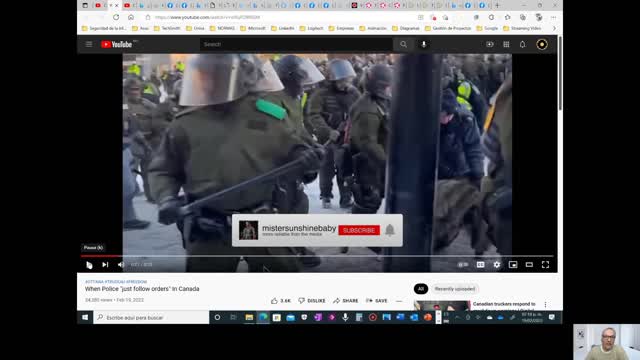The image size is (640, 360).
Task: Open the YouTube hamburger guide menu
Action: (89, 44)
